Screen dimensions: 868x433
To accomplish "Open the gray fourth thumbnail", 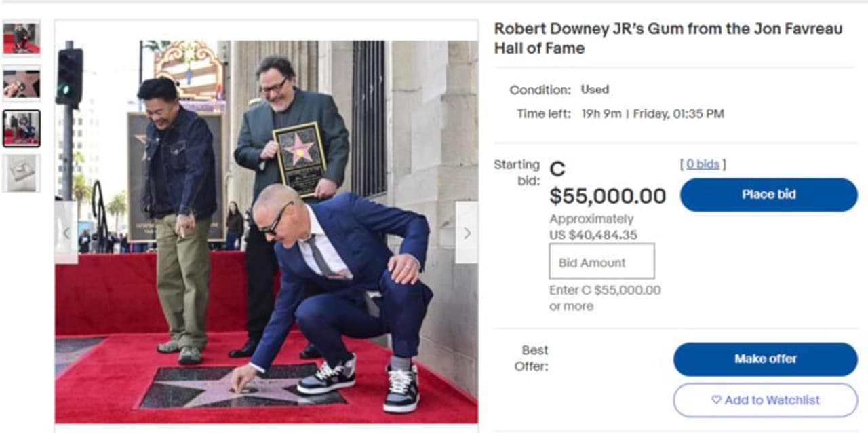I will pyautogui.click(x=22, y=172).
